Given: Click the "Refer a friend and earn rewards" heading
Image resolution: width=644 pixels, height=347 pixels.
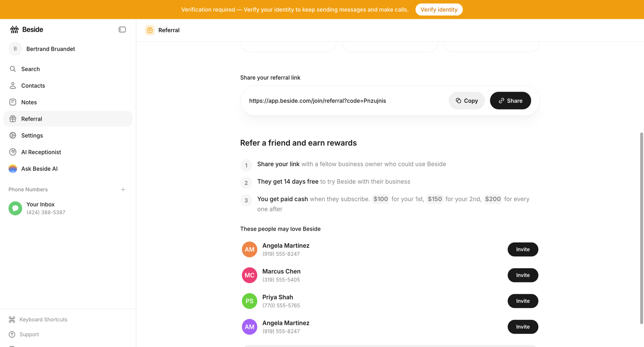Looking at the screenshot, I should coord(299,143).
